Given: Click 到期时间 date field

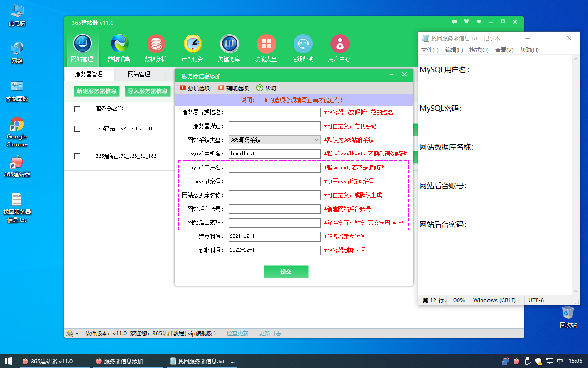Looking at the screenshot, I should 274,250.
